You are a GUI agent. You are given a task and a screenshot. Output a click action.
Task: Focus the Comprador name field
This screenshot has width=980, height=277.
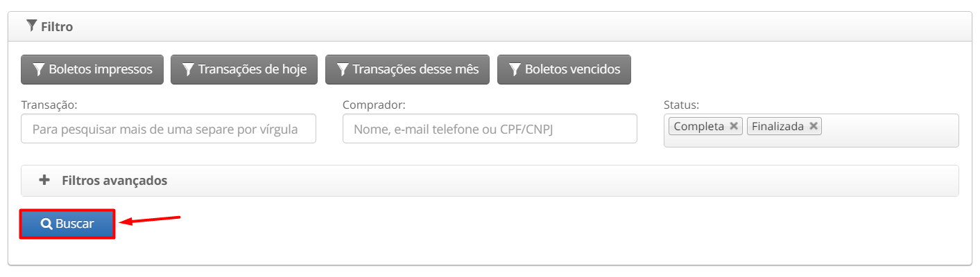click(x=490, y=129)
